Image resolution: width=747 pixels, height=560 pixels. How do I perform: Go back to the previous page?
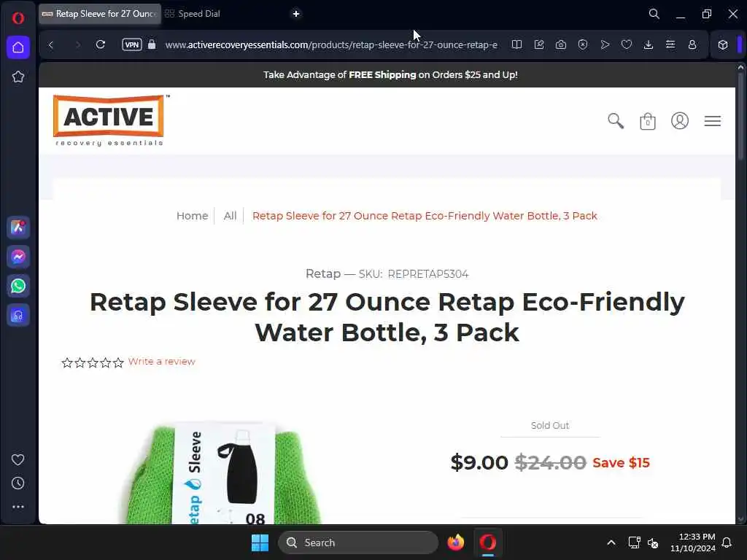coord(51,44)
